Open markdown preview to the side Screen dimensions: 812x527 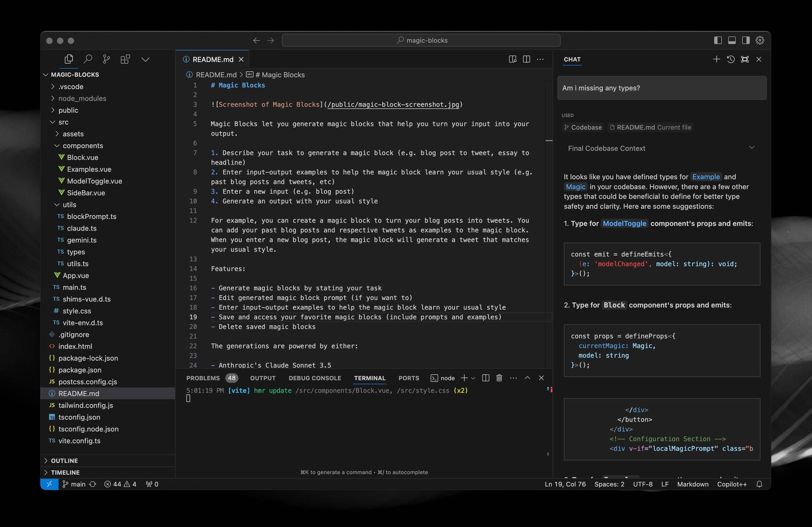point(513,59)
